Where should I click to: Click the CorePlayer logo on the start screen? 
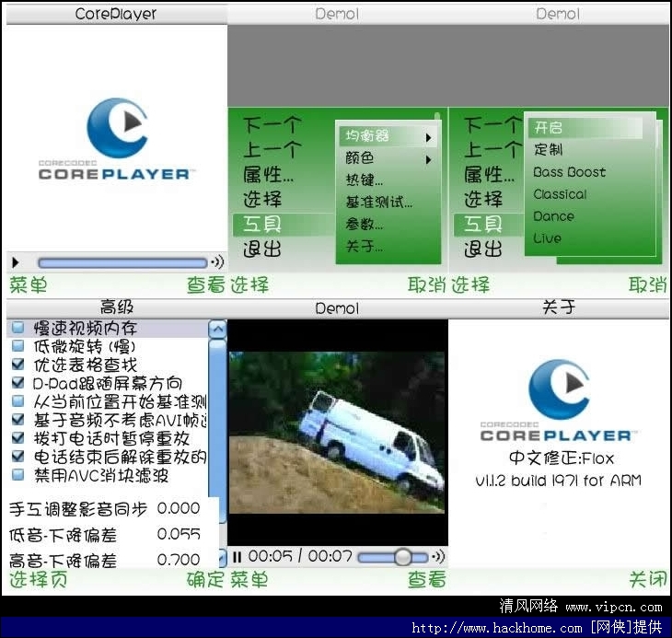pos(116,138)
